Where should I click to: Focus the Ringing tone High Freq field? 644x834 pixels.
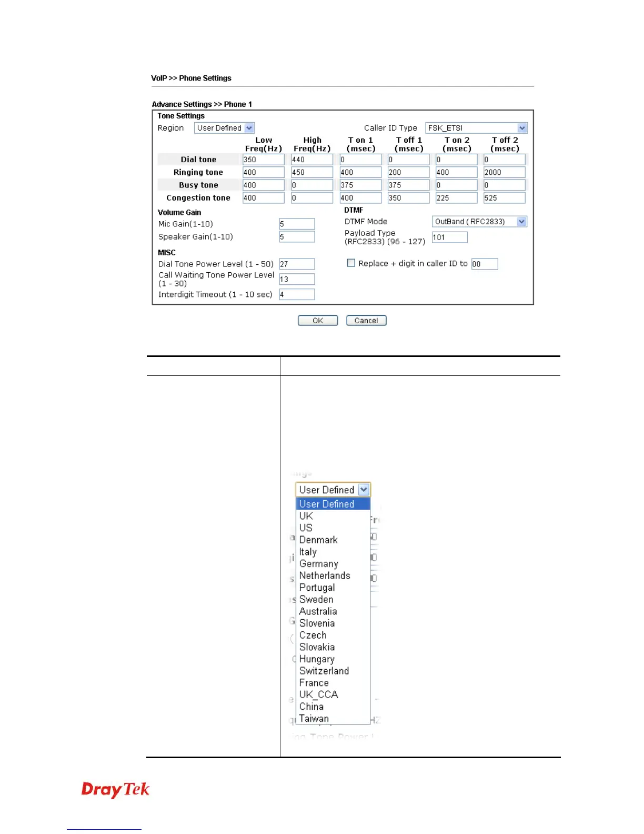click(312, 172)
